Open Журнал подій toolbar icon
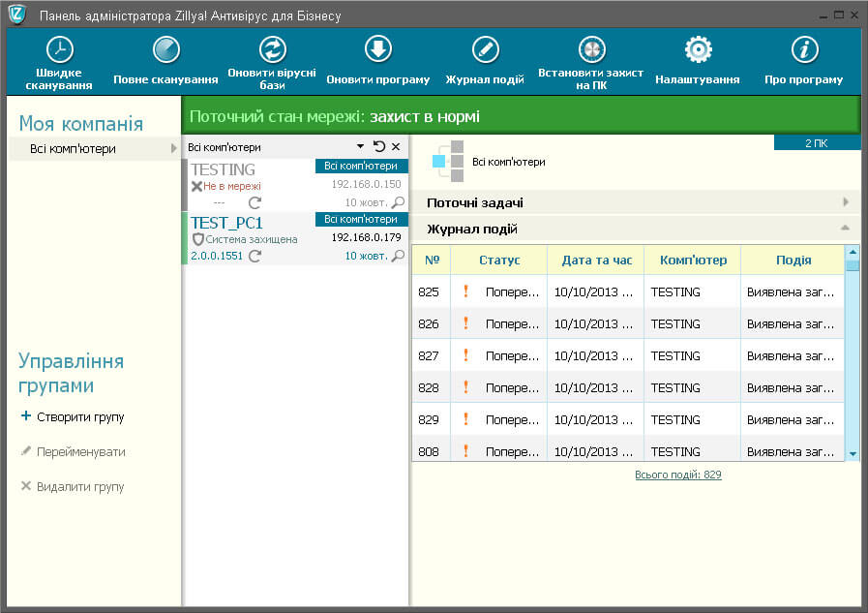Viewport: 868px width, 613px height. point(486,49)
